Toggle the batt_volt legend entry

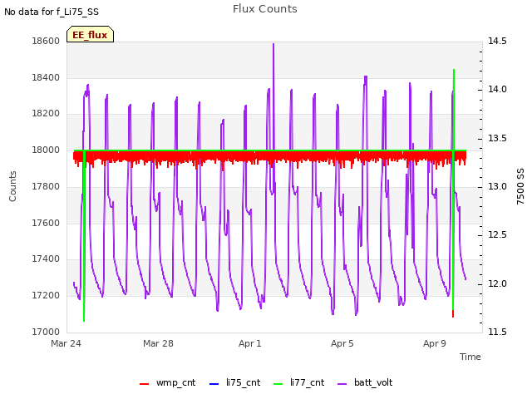[x=365, y=382]
